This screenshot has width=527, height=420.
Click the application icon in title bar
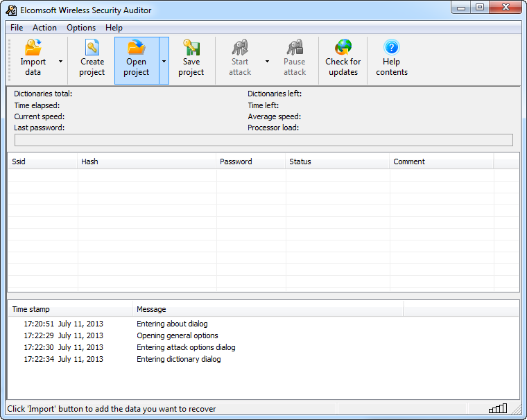click(11, 10)
